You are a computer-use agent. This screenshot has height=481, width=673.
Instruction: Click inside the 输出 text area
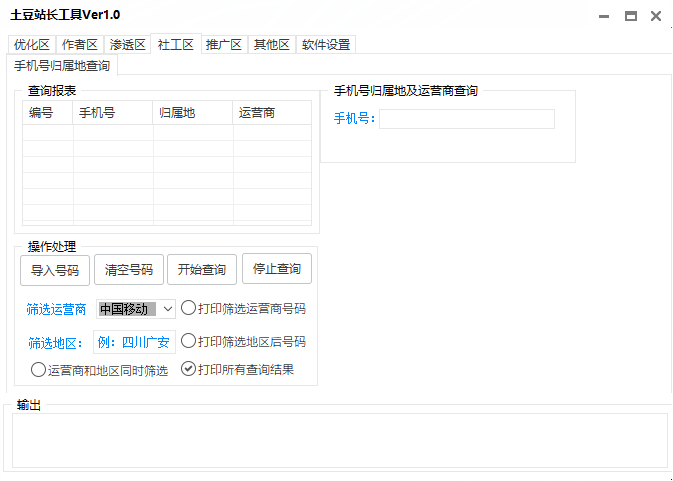339,440
